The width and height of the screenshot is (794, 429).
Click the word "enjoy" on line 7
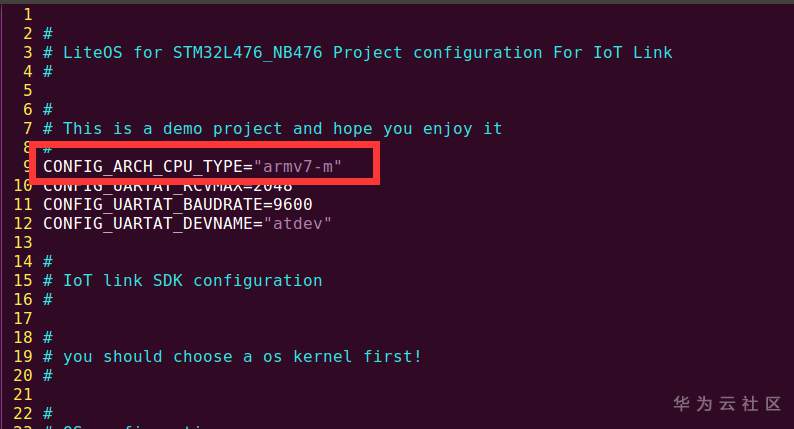coord(432,128)
